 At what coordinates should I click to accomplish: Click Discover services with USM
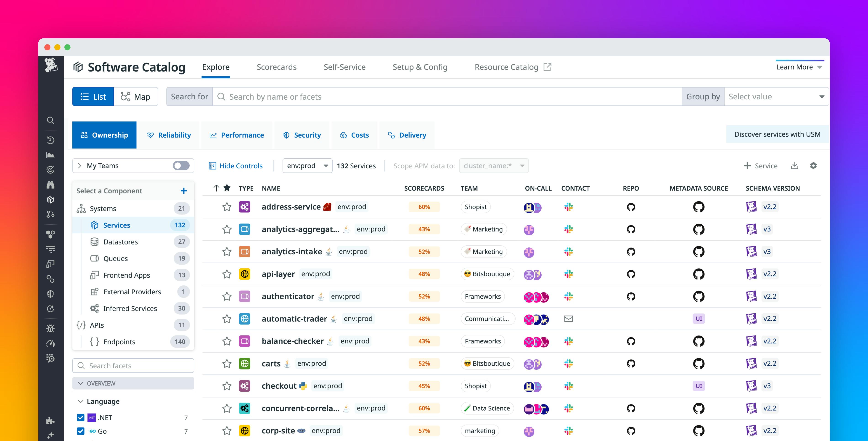click(777, 134)
